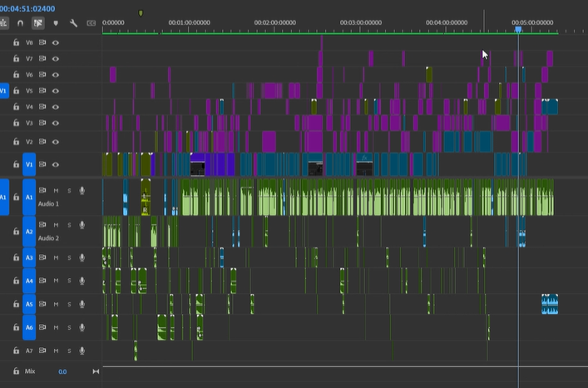Viewport: 588px width, 388px height.
Task: Hide track V6 with eye icon
Action: [56, 75]
